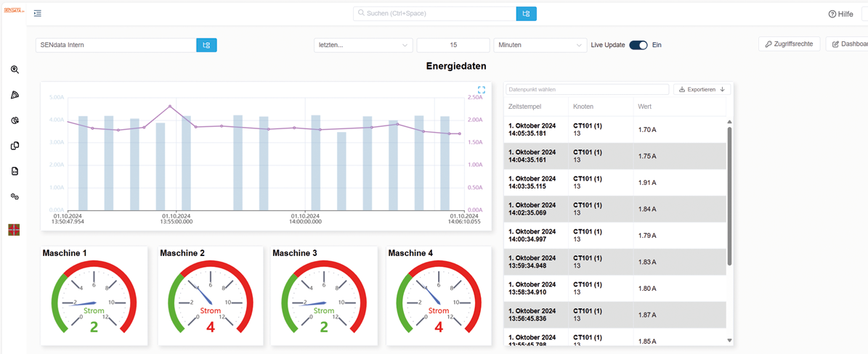Click the code file icon in the left sidebar
The image size is (868, 354).
(x=15, y=171)
